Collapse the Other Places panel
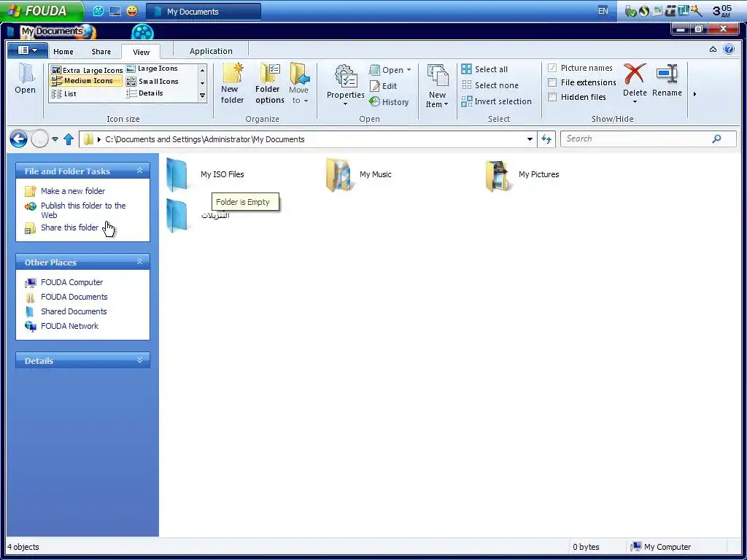 click(139, 262)
